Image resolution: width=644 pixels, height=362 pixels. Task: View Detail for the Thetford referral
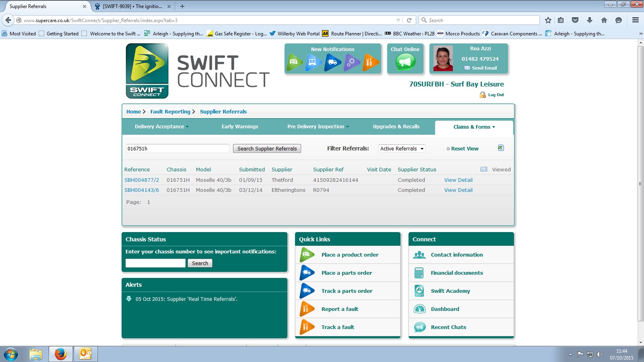point(458,180)
